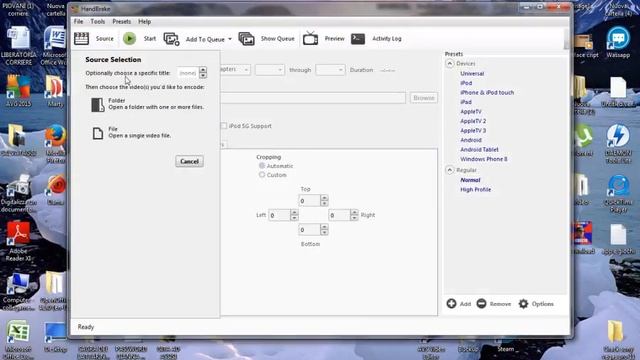
Task: Open the Presets menu
Action: tap(122, 22)
